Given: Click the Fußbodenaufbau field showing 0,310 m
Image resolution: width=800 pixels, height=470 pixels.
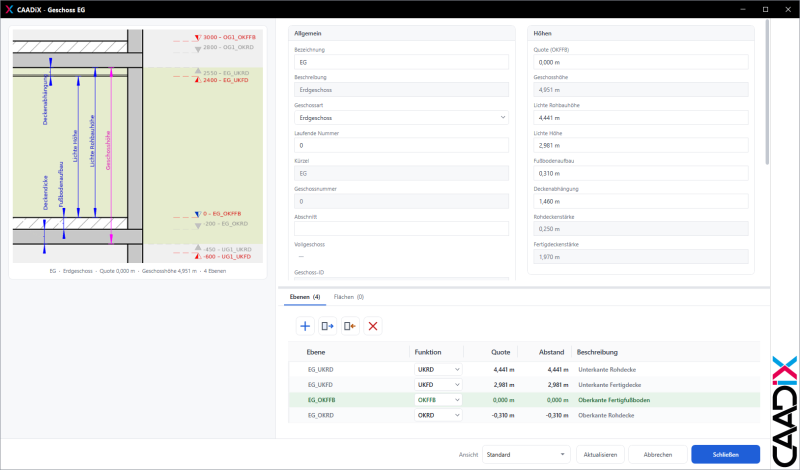Looking at the screenshot, I should pyautogui.click(x=641, y=174).
